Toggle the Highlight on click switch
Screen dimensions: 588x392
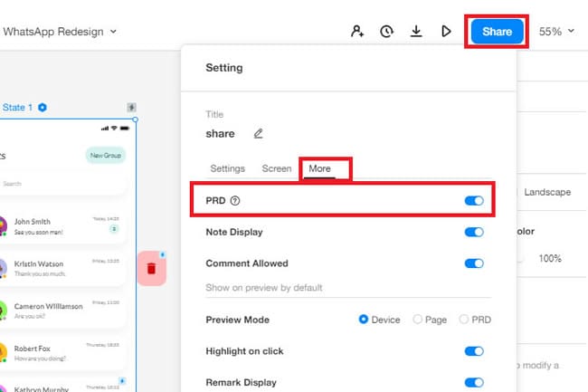(474, 351)
